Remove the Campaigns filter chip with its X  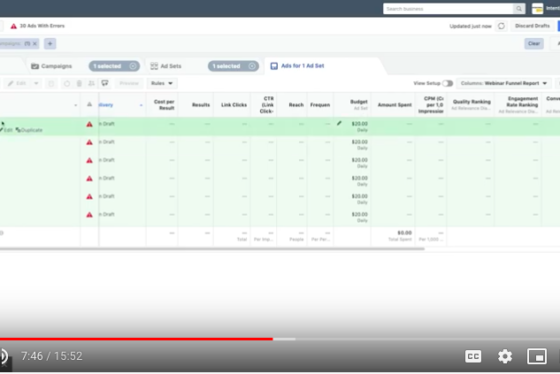point(35,44)
